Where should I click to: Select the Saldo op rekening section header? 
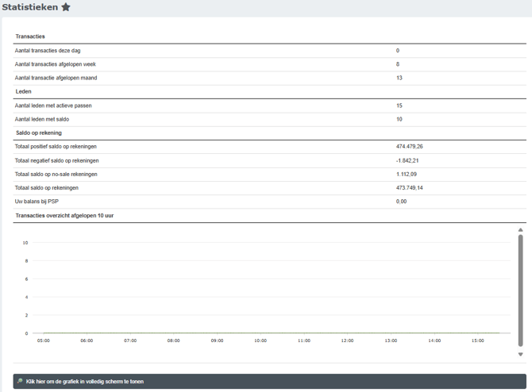(x=38, y=133)
